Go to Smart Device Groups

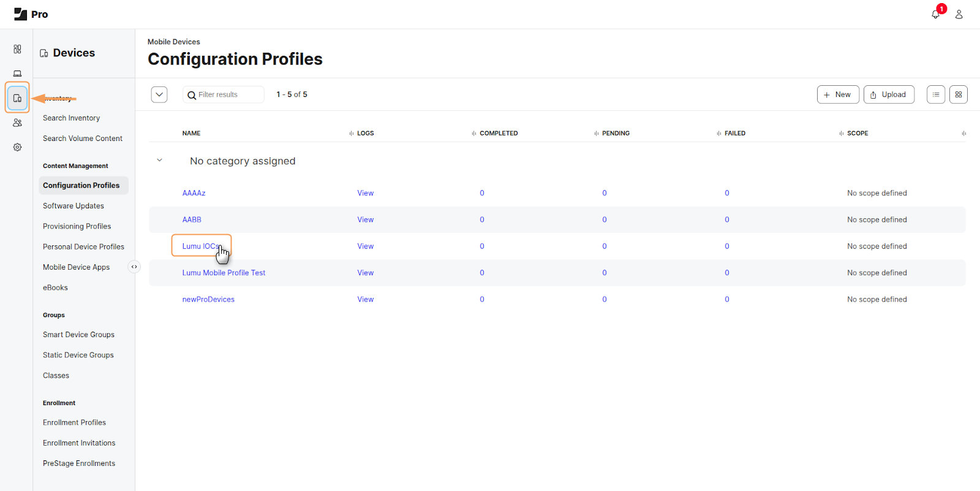pyautogui.click(x=78, y=335)
